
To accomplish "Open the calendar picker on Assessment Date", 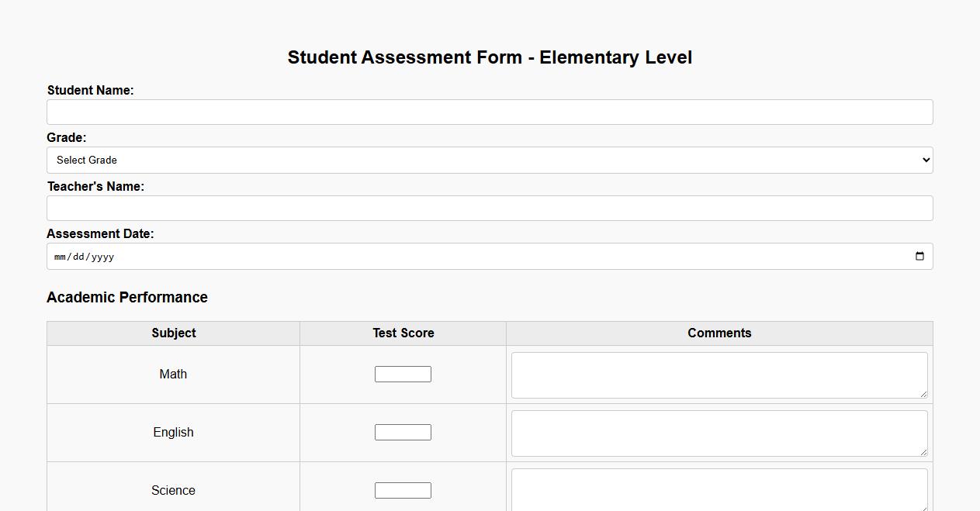I will click(x=919, y=256).
